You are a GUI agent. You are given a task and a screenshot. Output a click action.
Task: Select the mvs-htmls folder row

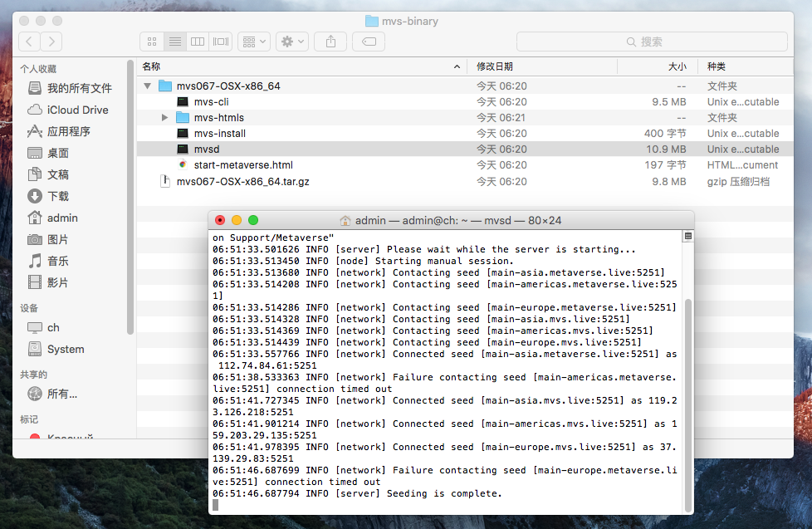[x=465, y=118]
